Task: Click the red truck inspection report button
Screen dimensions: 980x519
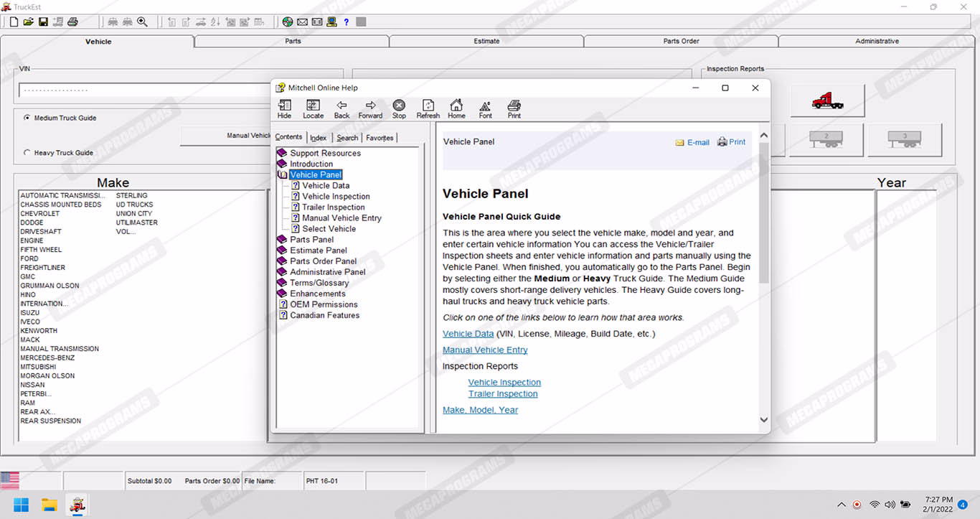Action: coord(828,100)
